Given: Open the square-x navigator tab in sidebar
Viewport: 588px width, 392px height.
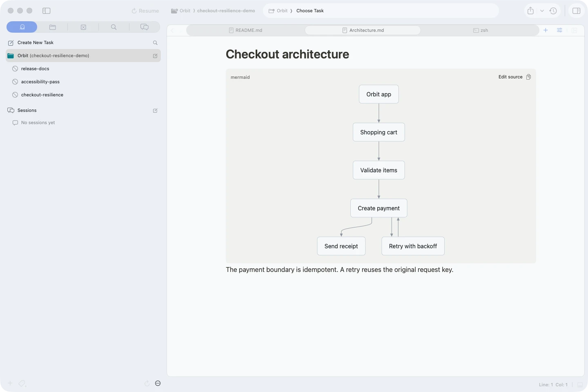Looking at the screenshot, I should 83,27.
